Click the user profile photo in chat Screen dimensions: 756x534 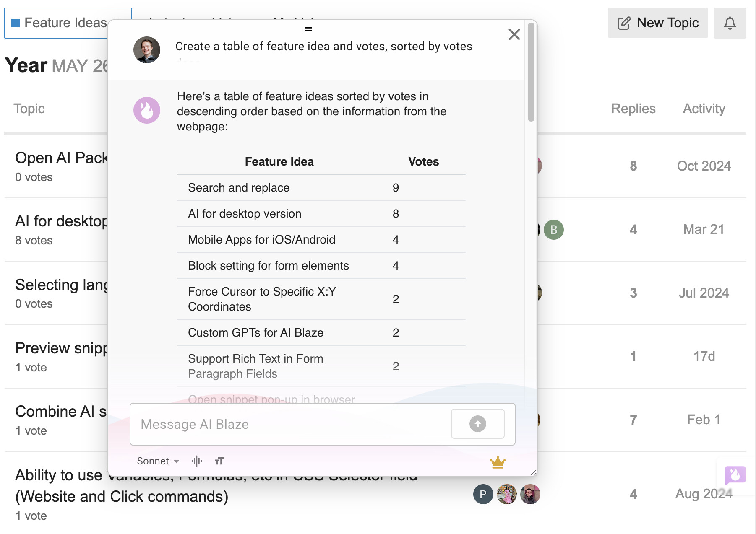[x=147, y=50]
